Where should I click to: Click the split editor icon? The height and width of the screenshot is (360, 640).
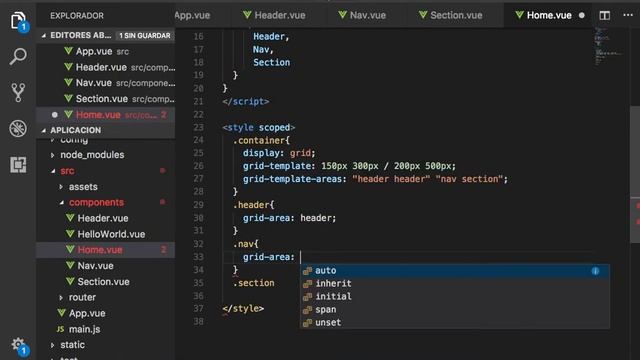[604, 16]
